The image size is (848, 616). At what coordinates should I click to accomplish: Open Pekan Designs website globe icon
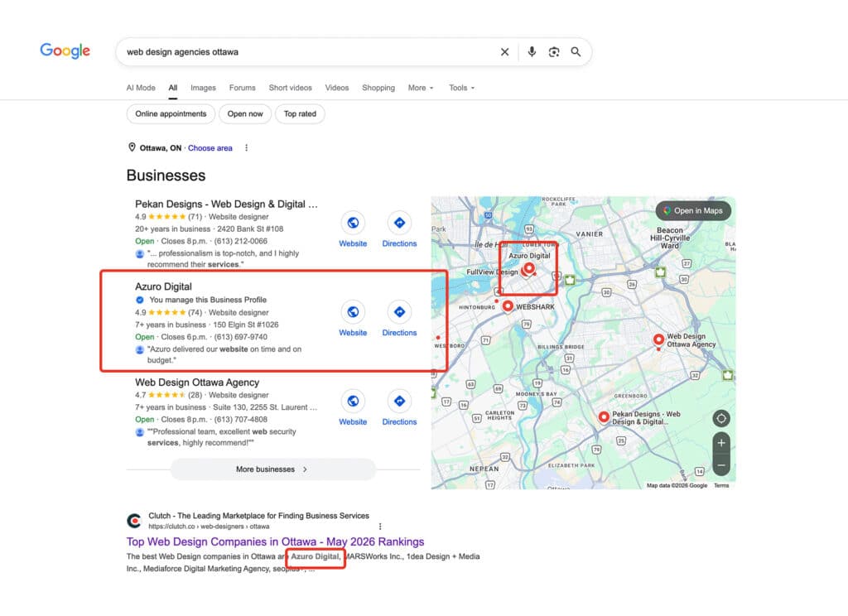[x=353, y=223]
